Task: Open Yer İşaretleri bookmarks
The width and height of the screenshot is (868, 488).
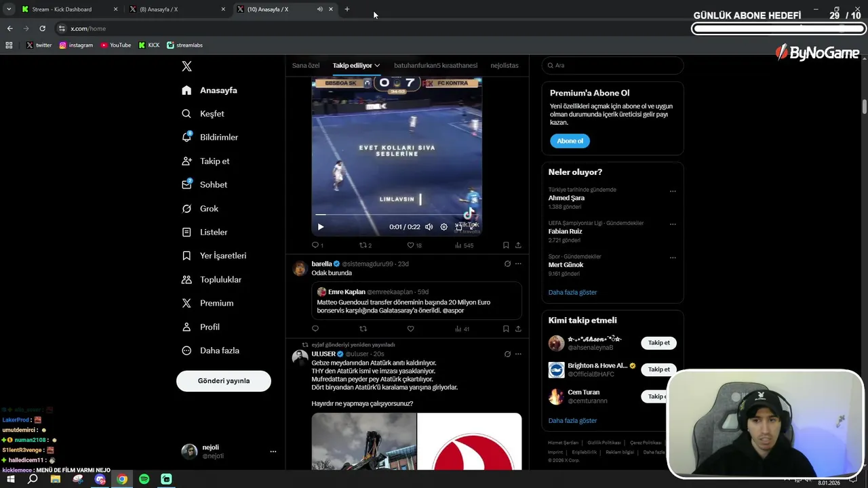Action: 214,256
